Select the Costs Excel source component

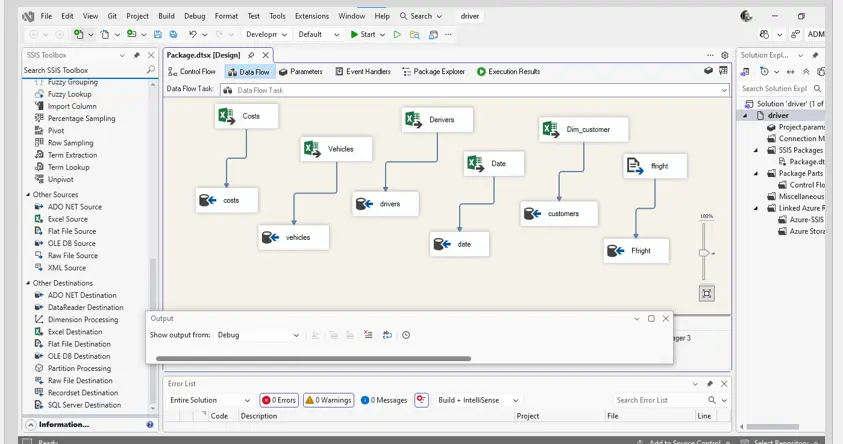pos(246,116)
